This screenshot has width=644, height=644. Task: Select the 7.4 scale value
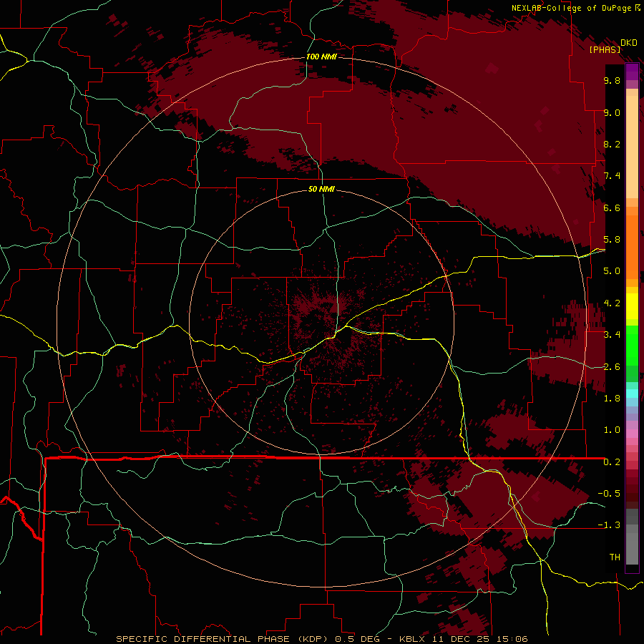pos(612,176)
